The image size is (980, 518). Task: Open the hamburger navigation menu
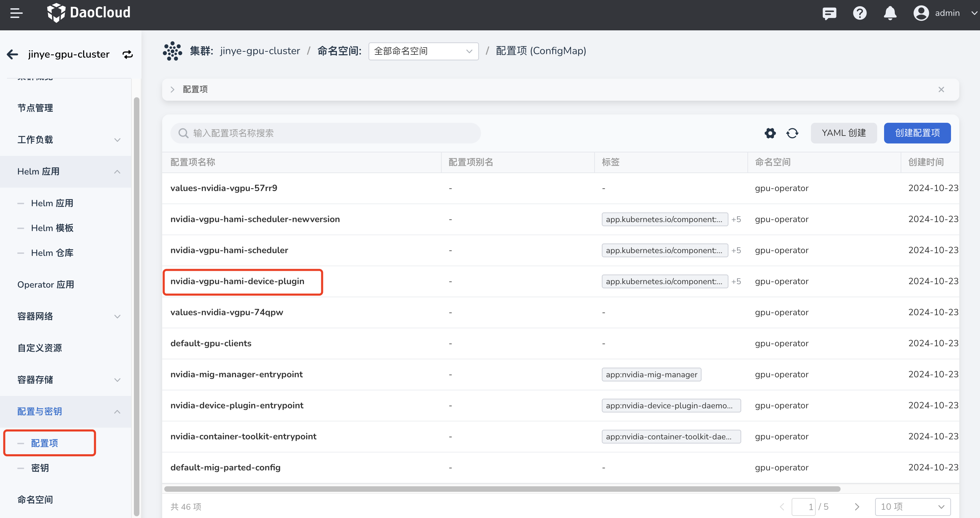pyautogui.click(x=16, y=13)
